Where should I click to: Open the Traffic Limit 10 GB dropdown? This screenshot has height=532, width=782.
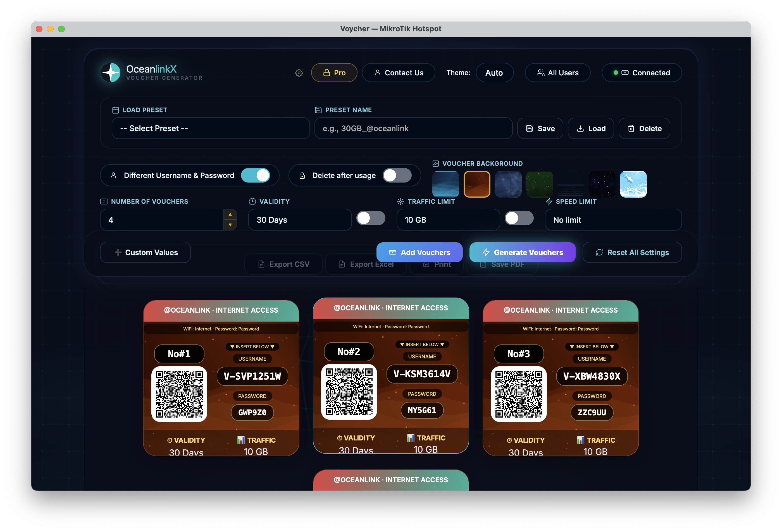click(x=448, y=220)
